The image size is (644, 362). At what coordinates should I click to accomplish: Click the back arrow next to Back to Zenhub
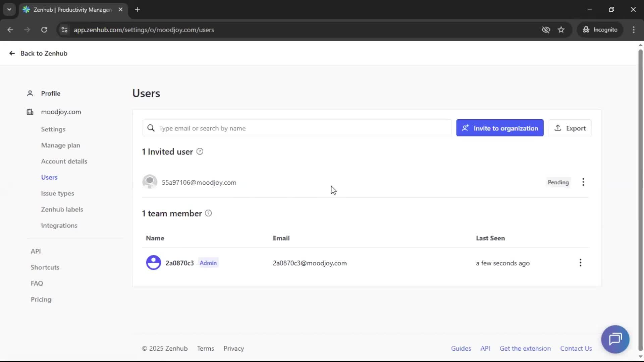click(x=12, y=53)
